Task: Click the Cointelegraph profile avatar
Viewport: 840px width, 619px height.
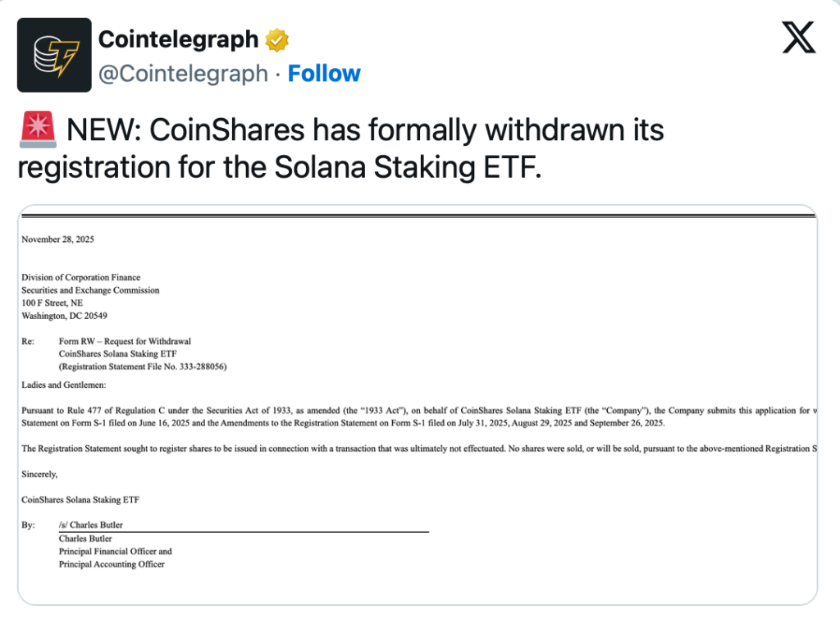Action: 54,55
